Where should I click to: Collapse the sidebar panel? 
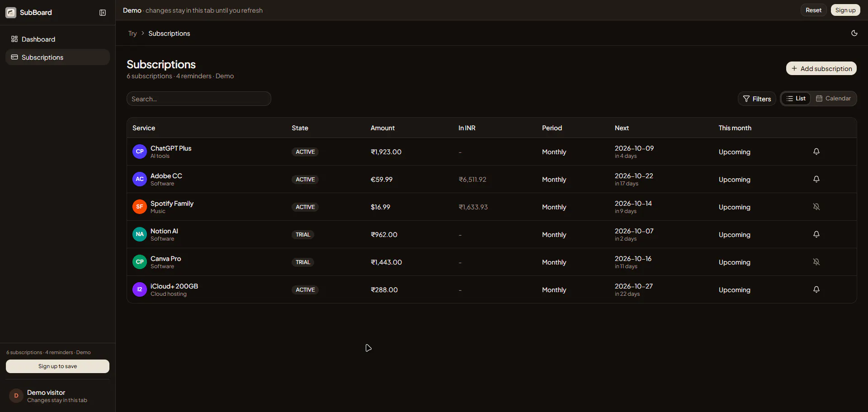click(x=103, y=13)
